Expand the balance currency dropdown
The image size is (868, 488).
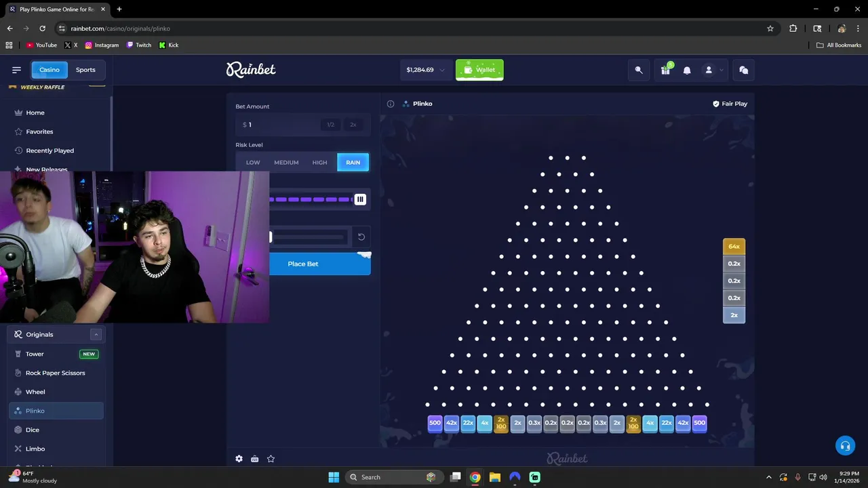click(x=442, y=70)
